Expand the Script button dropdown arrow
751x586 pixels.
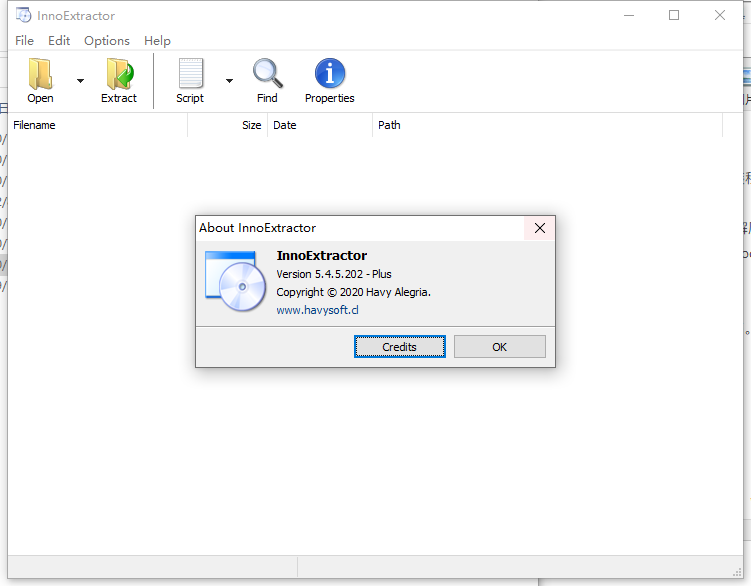pyautogui.click(x=229, y=80)
